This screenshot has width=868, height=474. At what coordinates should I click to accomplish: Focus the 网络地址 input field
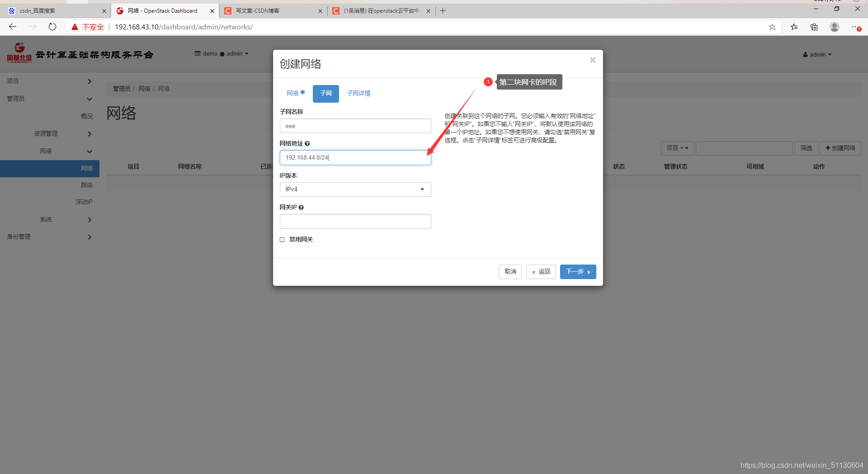tap(355, 157)
